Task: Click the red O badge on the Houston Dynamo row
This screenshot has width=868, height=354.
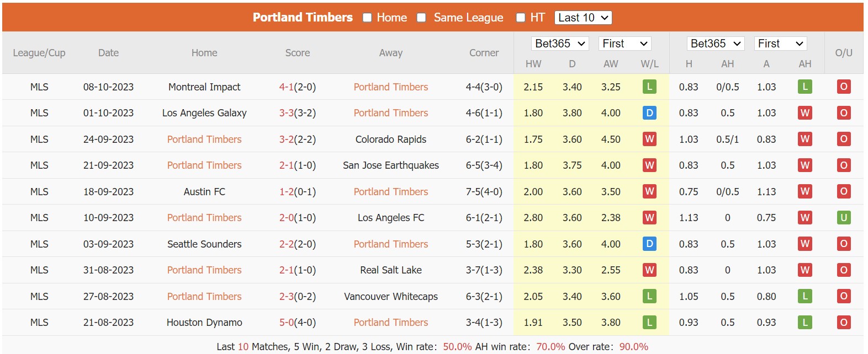Action: [843, 322]
